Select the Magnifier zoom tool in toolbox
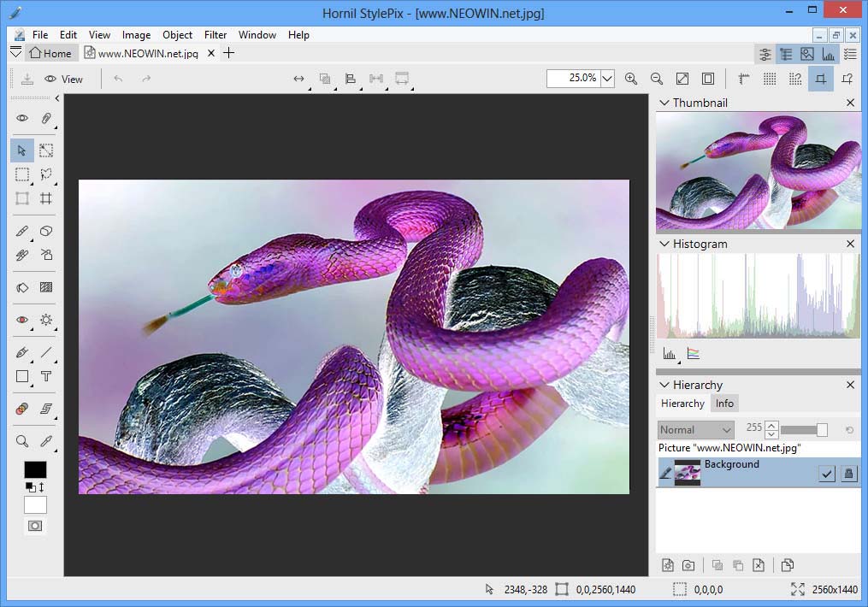 pos(22,441)
